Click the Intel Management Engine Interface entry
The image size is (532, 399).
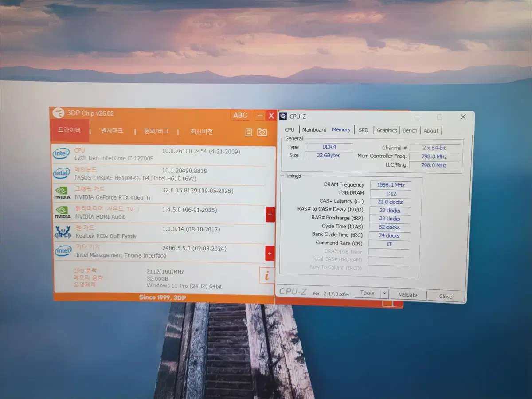[121, 255]
